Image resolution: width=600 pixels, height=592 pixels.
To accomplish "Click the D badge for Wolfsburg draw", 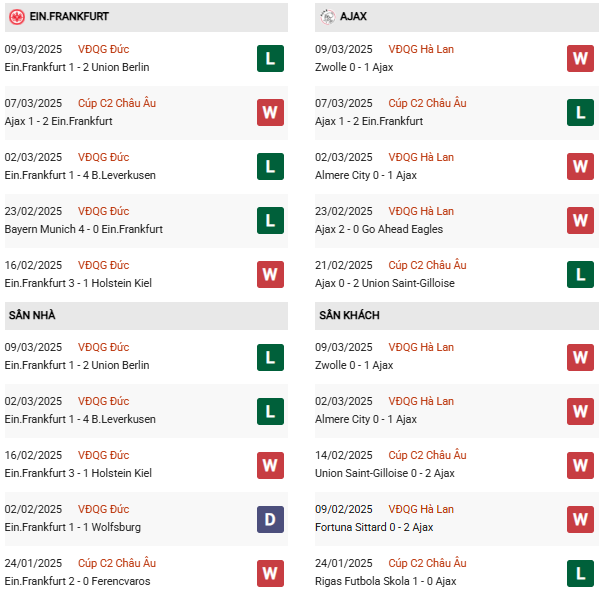I will 270,518.
